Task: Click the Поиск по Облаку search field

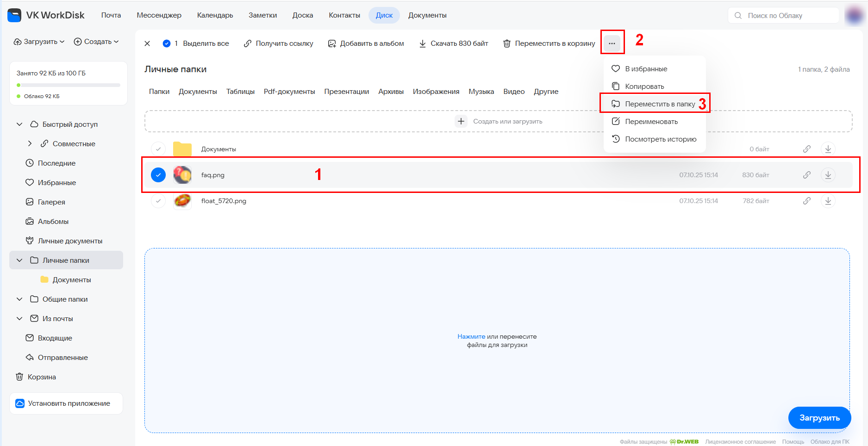Action: [x=787, y=16]
